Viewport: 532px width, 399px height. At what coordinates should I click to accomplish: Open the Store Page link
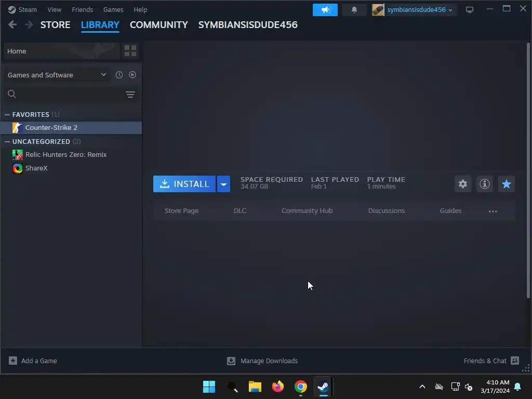click(x=181, y=211)
